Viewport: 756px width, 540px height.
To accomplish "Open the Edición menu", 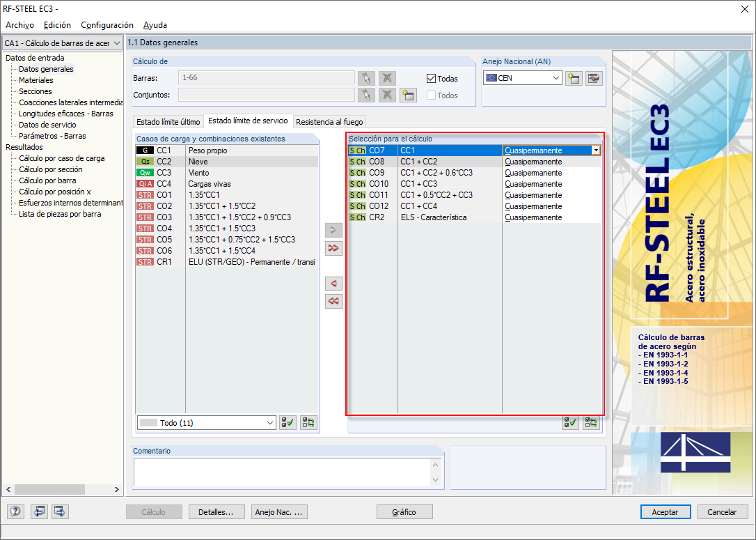I will click(57, 25).
